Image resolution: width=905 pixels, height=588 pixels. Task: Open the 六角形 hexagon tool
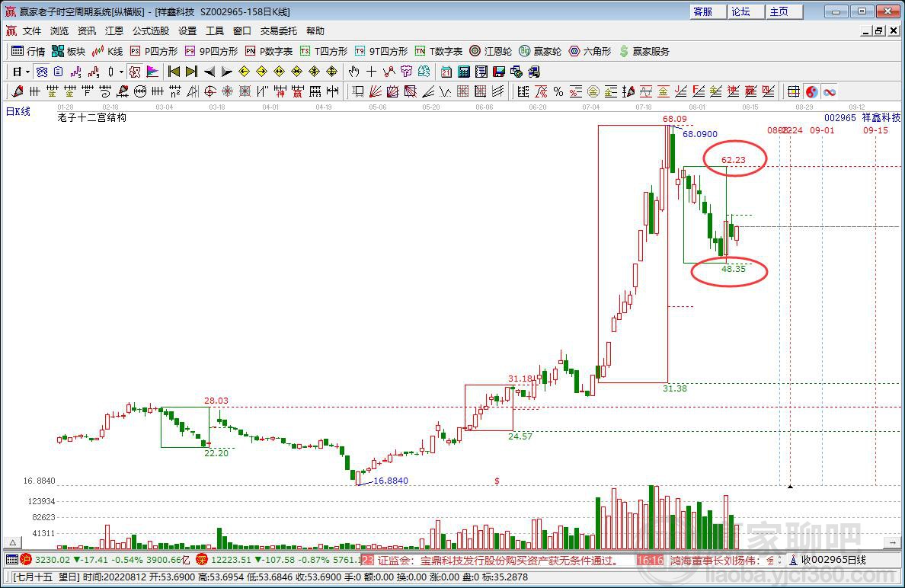(x=590, y=51)
